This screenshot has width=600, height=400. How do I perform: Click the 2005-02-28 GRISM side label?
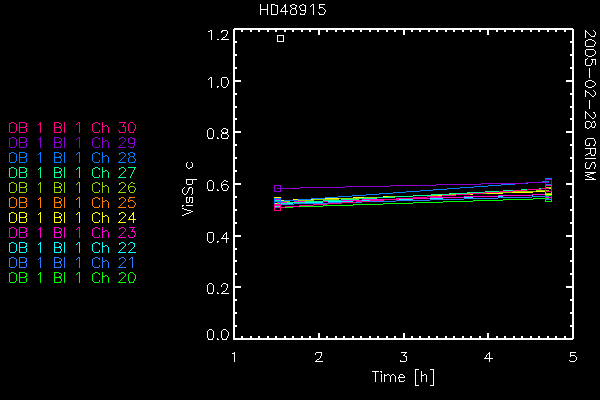tap(590, 105)
